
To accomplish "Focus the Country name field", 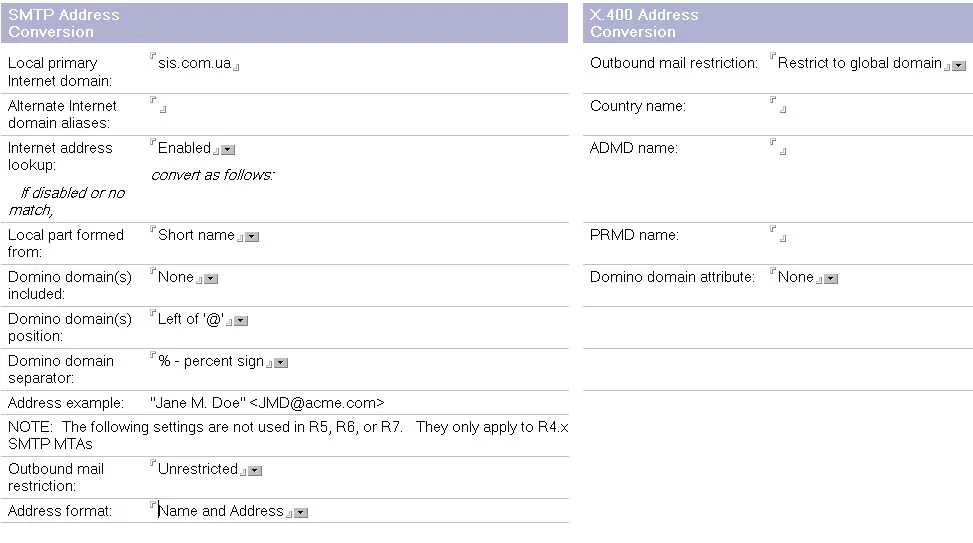I will coord(779,105).
